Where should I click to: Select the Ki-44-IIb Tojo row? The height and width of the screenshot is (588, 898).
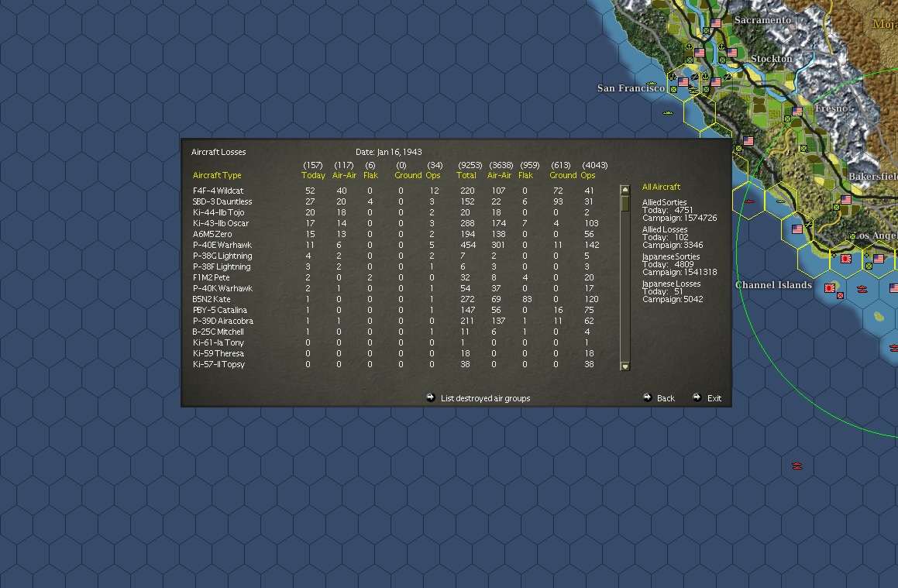click(x=395, y=212)
